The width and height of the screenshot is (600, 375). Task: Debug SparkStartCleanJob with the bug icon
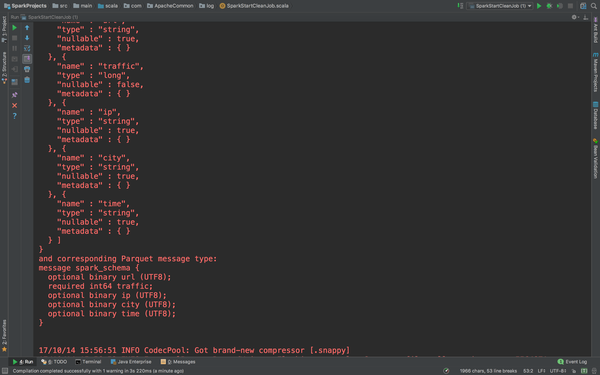549,6
